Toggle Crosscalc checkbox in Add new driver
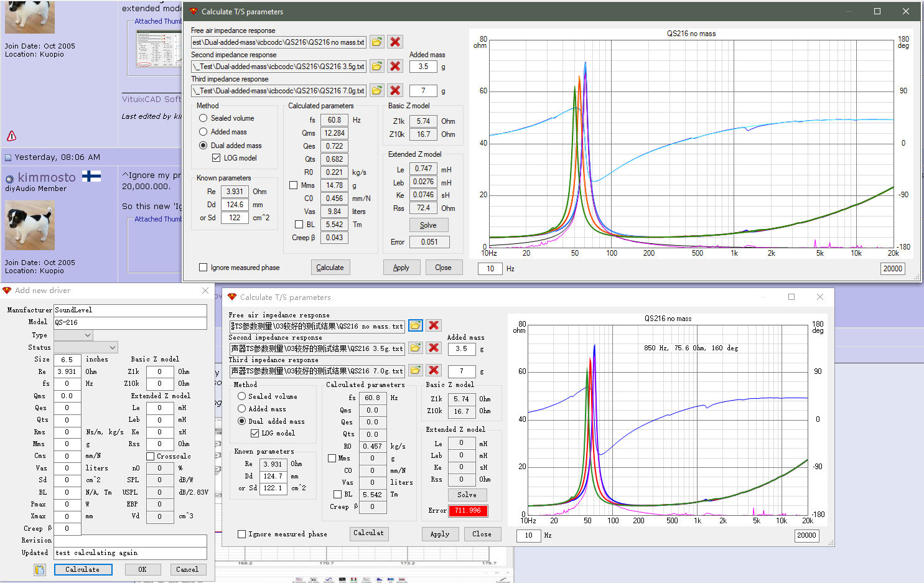Screen dimensions: 924x583 pyautogui.click(x=150, y=456)
